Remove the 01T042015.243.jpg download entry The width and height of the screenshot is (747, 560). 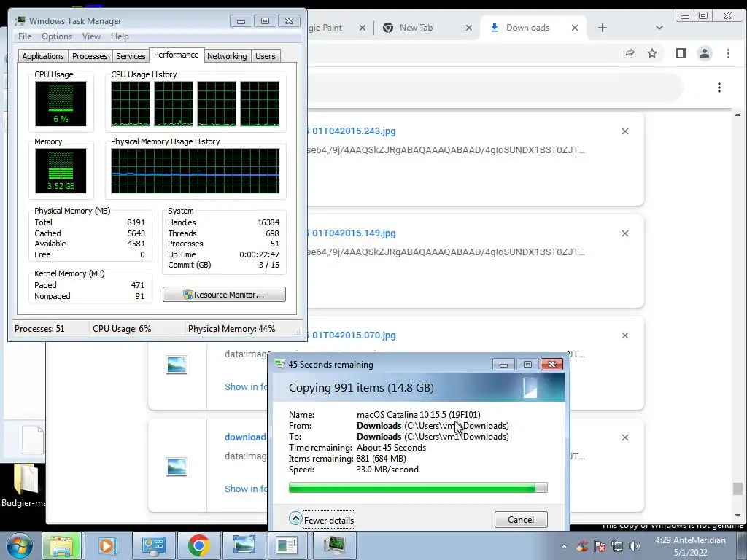(625, 131)
